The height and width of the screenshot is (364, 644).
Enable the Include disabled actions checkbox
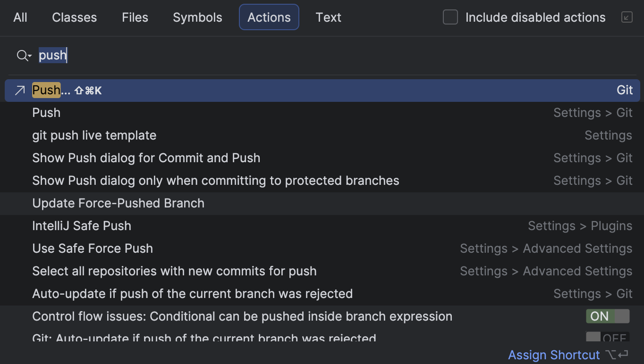pos(450,17)
